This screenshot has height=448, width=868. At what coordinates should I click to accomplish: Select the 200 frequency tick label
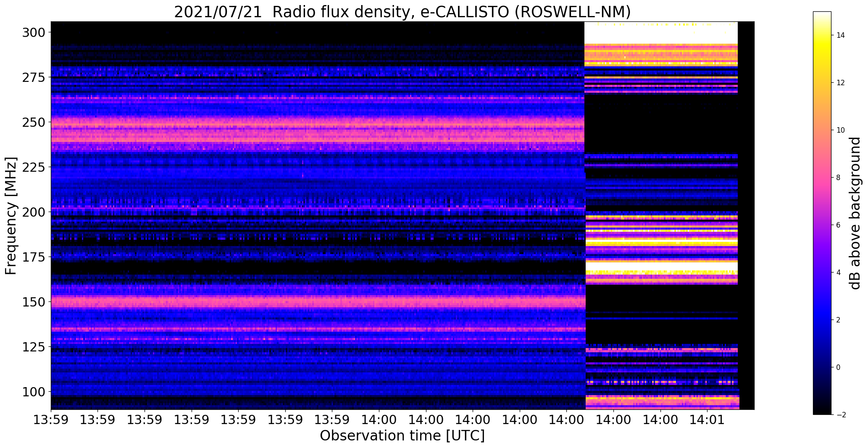click(x=33, y=212)
